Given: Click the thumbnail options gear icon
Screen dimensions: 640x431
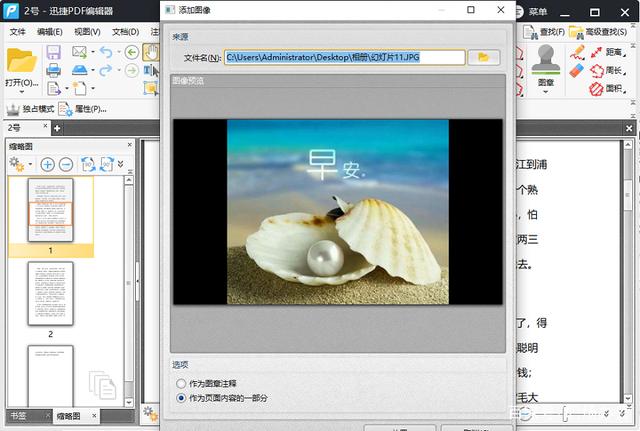Looking at the screenshot, I should [17, 164].
